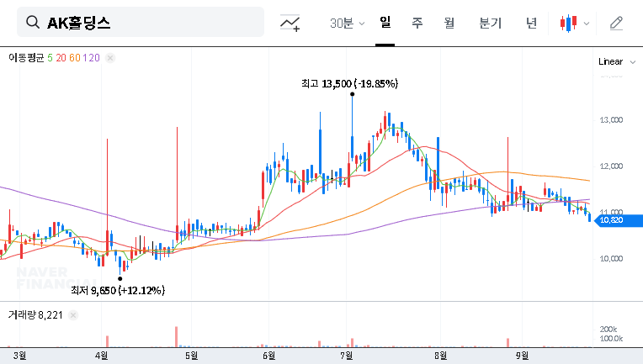Click the 7월 date axis label
Viewport: 643px width, 364px height.
[x=347, y=356]
